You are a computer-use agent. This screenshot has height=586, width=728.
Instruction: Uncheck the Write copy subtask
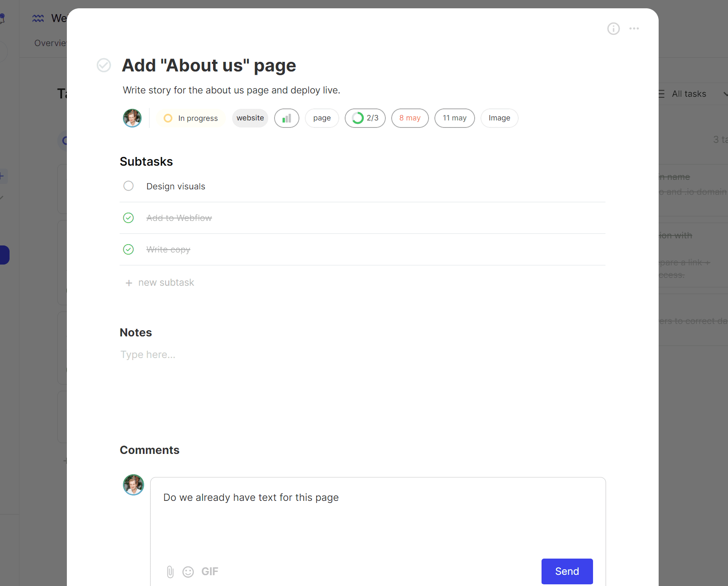point(128,249)
